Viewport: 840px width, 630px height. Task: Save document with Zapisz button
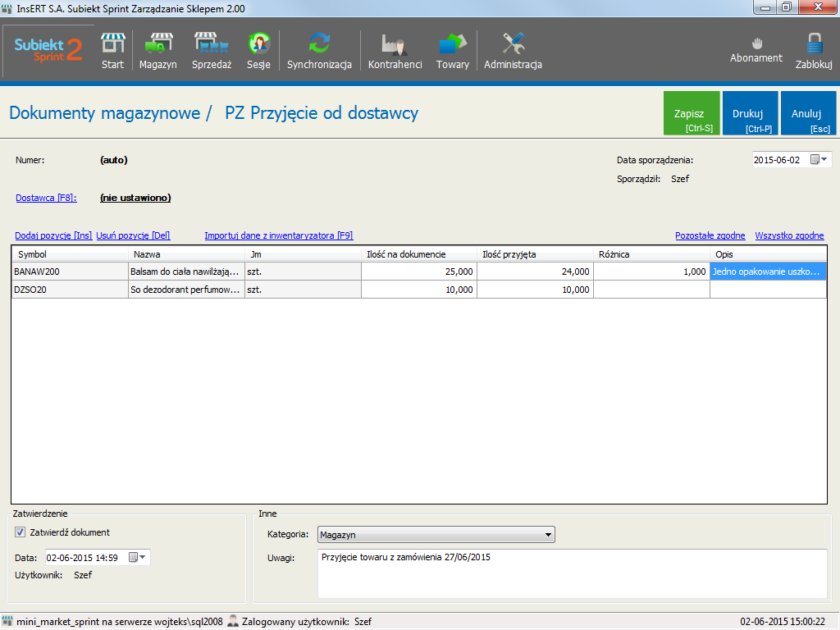tap(692, 113)
